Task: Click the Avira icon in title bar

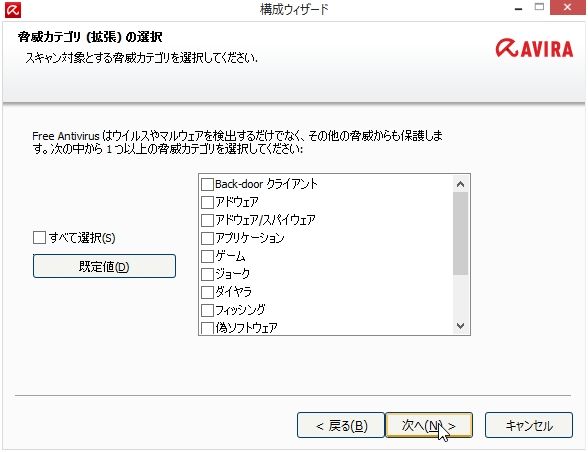Action: click(12, 10)
